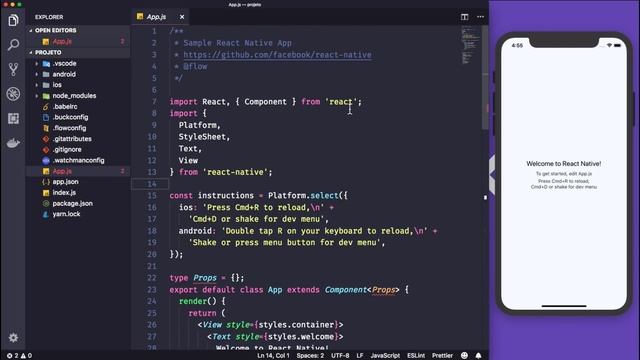Open problems panel from errors and warnings count
Viewport: 640px width, 360px height.
[19, 356]
